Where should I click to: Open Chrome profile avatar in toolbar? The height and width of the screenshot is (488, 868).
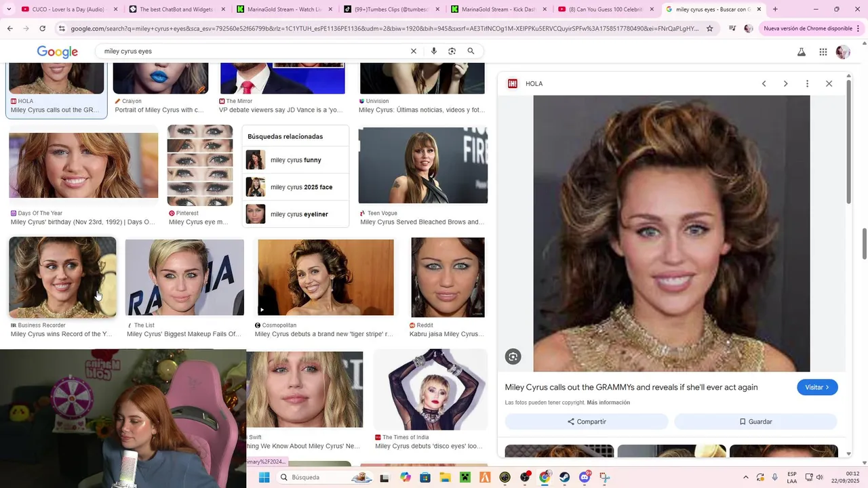tap(749, 28)
